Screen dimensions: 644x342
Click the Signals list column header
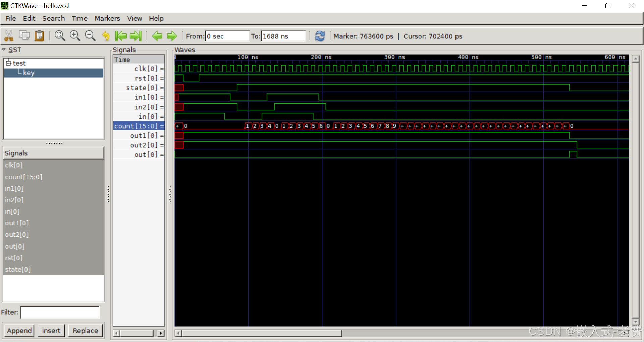pos(54,153)
